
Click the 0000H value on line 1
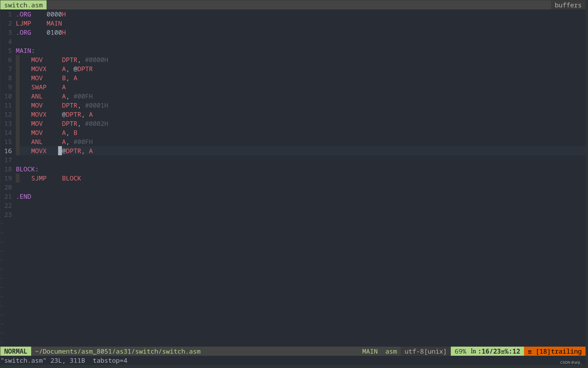[x=56, y=14]
